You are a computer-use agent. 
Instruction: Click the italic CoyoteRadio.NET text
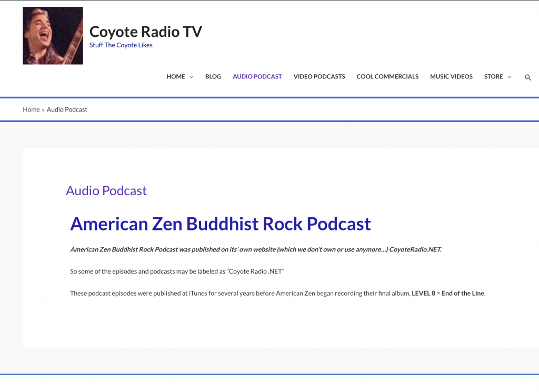point(415,249)
